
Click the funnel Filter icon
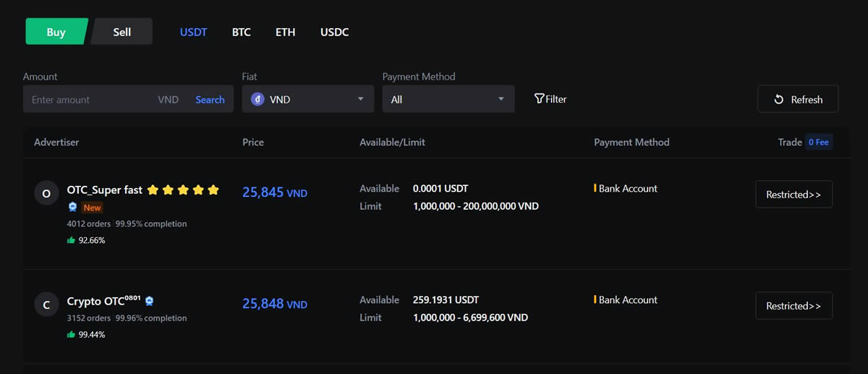[x=539, y=99]
